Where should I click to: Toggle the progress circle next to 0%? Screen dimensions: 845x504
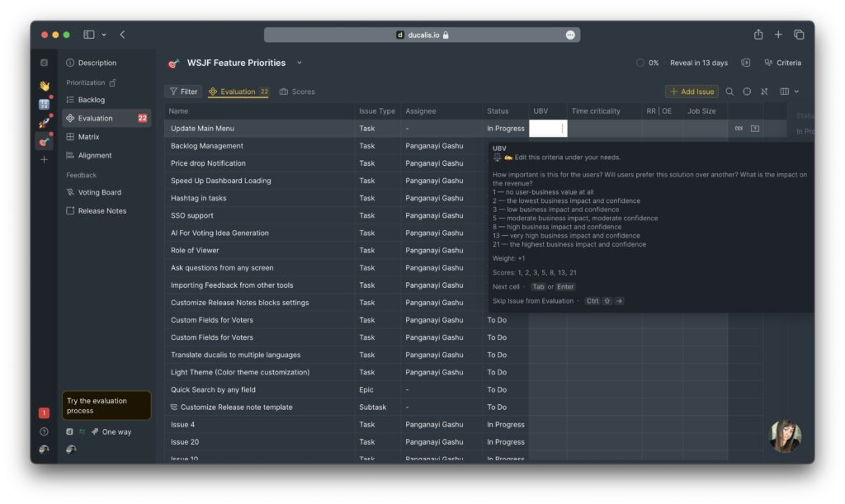coord(640,63)
